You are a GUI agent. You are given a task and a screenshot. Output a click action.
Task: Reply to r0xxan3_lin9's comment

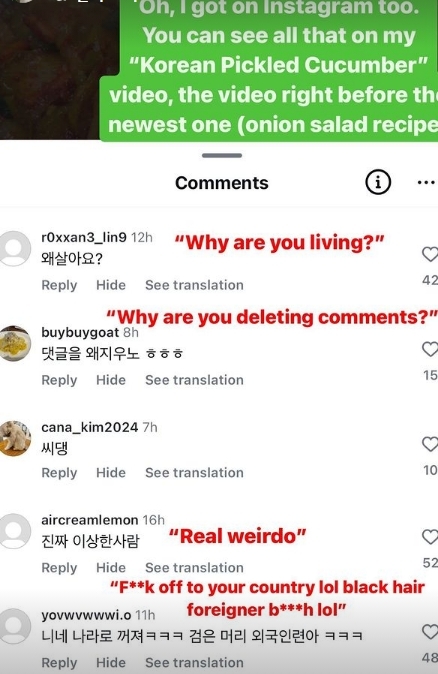click(x=59, y=285)
